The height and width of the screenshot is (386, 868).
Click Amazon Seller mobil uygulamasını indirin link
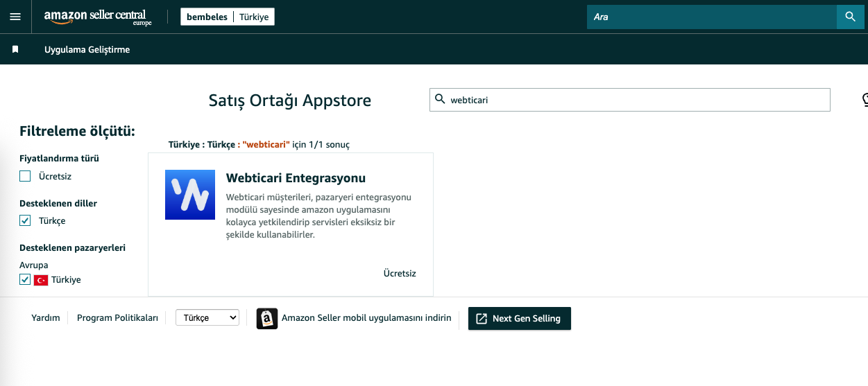366,318
